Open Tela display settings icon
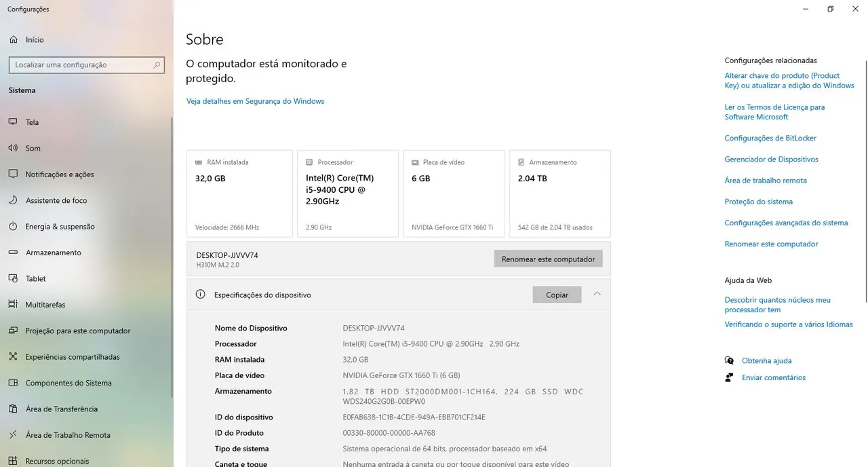 pyautogui.click(x=13, y=122)
